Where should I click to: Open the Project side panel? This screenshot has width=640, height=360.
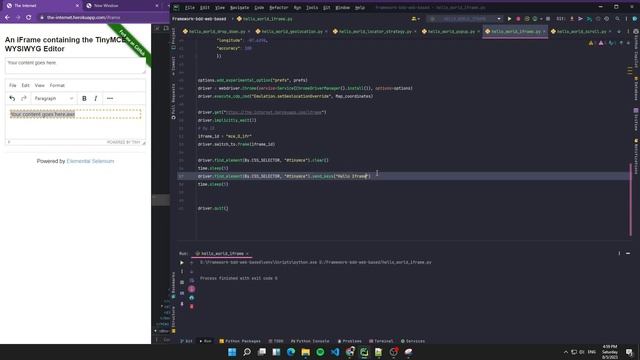coord(173,38)
